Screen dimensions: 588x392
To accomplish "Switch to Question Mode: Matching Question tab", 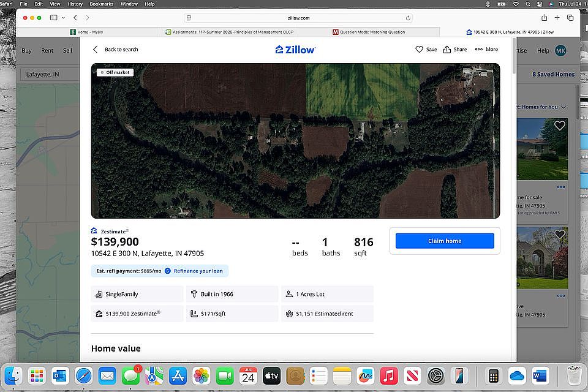I will click(x=369, y=32).
